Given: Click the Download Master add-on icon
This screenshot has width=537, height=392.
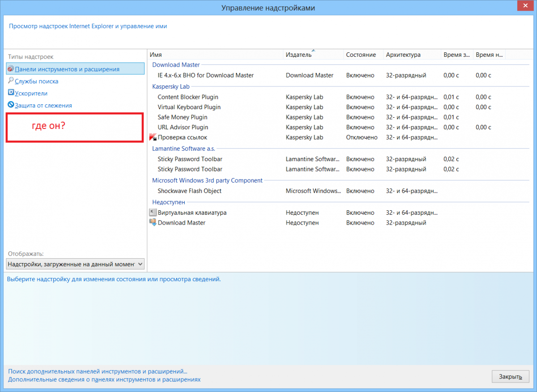Looking at the screenshot, I should point(153,222).
